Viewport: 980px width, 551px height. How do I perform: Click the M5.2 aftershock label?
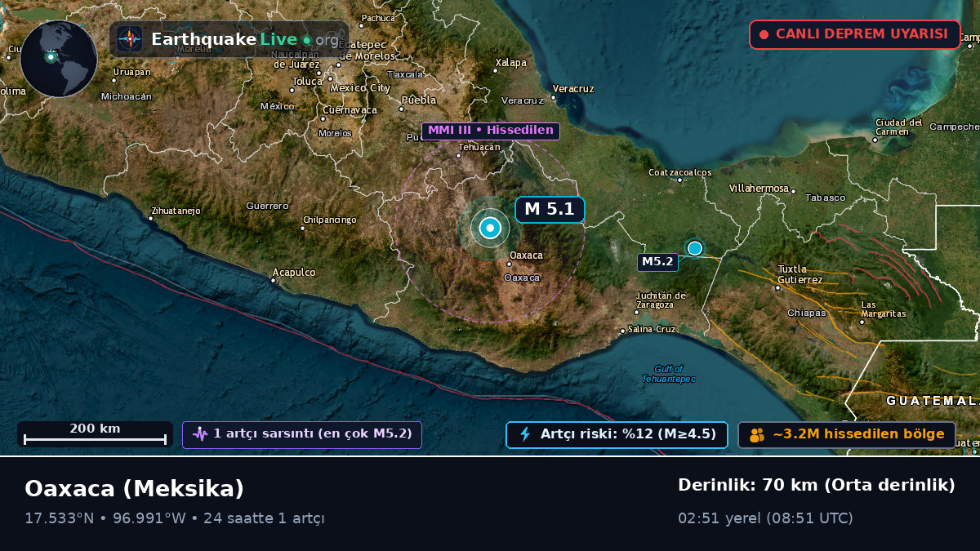[657, 262]
